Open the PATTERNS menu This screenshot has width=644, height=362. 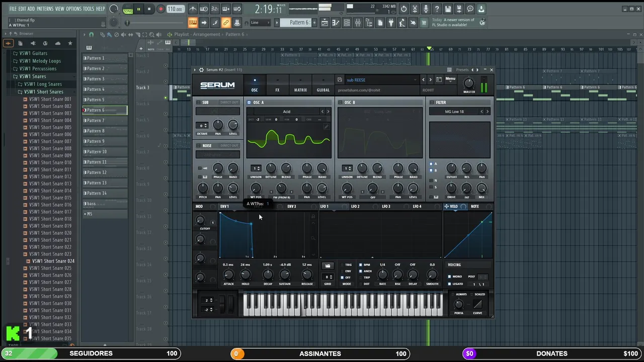[x=45, y=9]
